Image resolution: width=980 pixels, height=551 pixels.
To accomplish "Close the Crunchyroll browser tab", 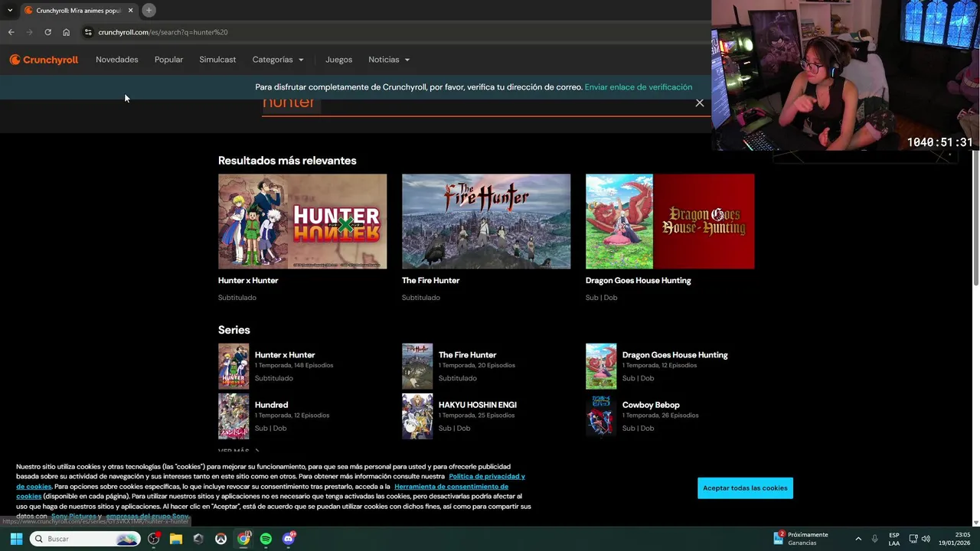I will 130,10.
